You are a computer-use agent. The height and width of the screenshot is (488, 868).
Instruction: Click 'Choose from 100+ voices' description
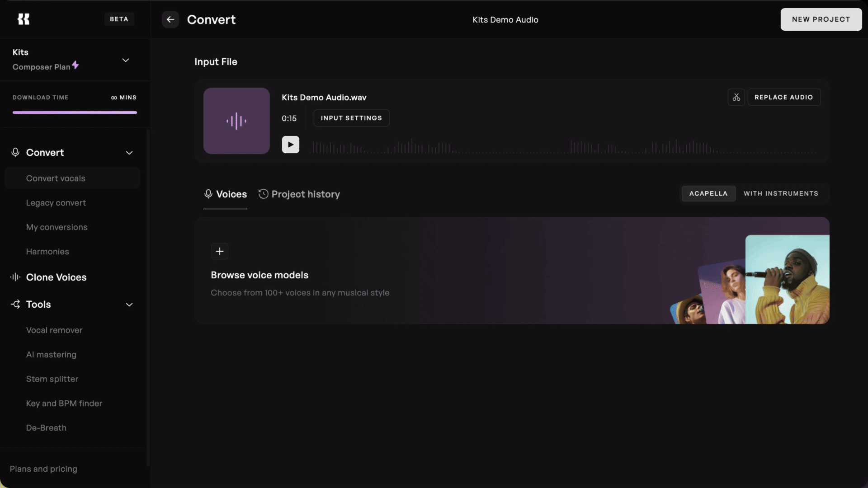click(300, 293)
